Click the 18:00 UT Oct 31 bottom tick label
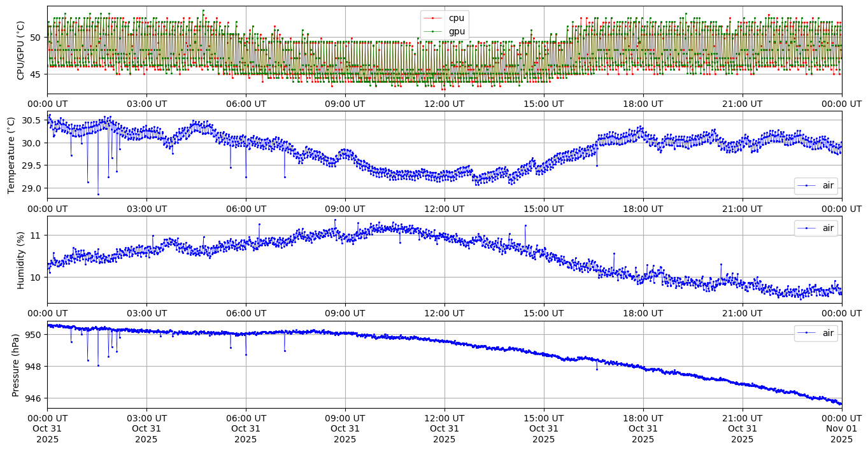Image resolution: width=868 pixels, height=450 pixels. pyautogui.click(x=643, y=428)
